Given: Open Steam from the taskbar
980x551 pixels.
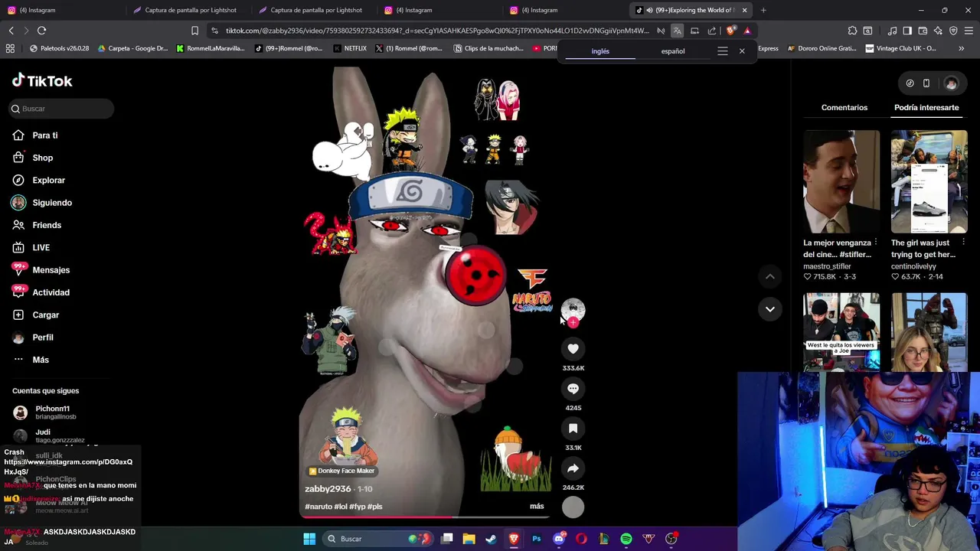Looking at the screenshot, I should [491, 539].
